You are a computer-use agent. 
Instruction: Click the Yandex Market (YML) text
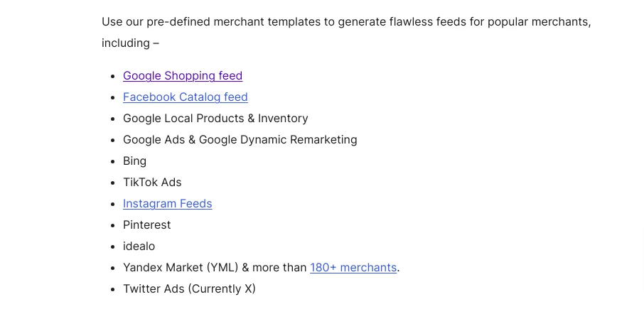(181, 268)
